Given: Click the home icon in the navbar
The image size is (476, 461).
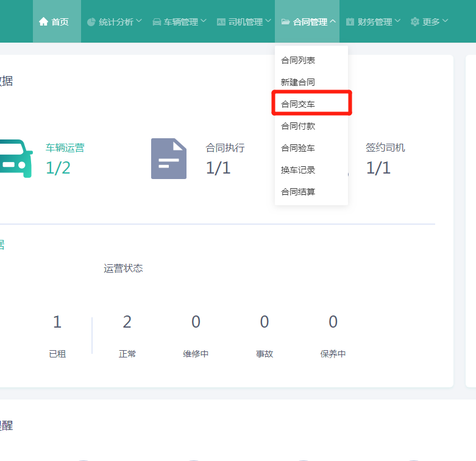Looking at the screenshot, I should tap(43, 22).
